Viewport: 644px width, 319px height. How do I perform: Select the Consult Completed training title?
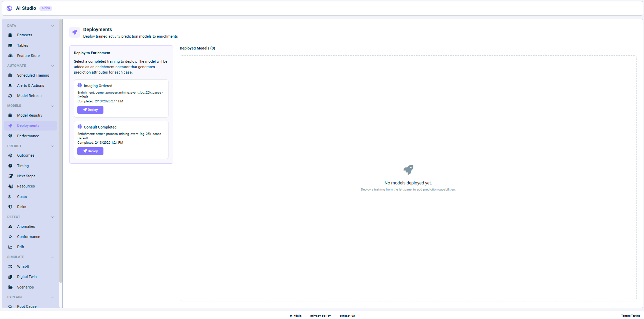[x=100, y=127]
